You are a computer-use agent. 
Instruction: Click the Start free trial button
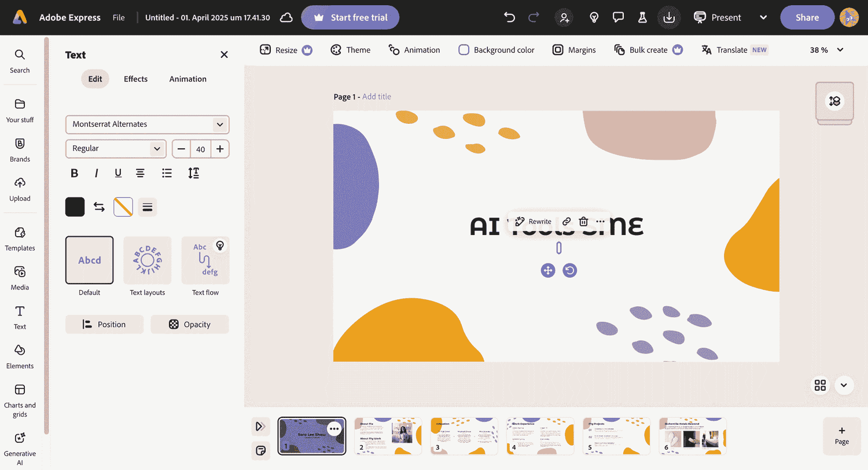coord(350,17)
